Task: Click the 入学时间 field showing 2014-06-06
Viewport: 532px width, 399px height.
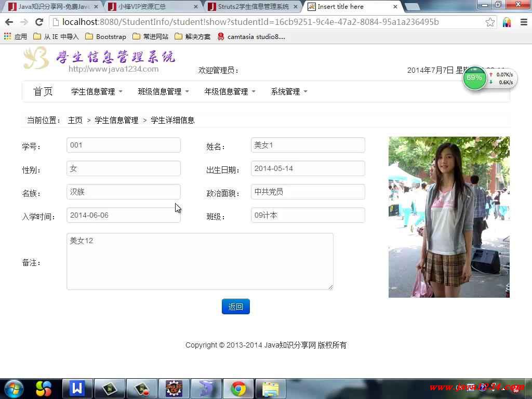Action: pyautogui.click(x=124, y=215)
